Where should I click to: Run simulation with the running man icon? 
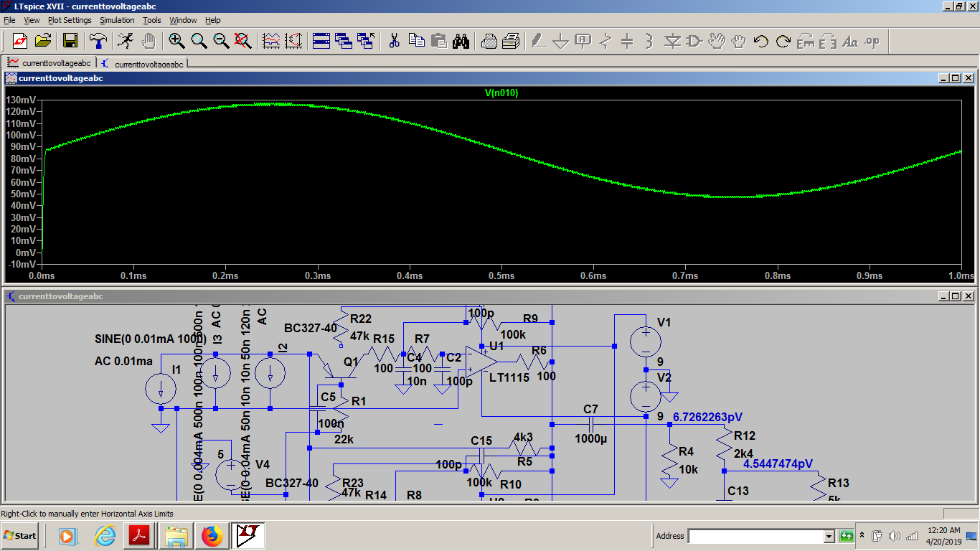coord(126,41)
